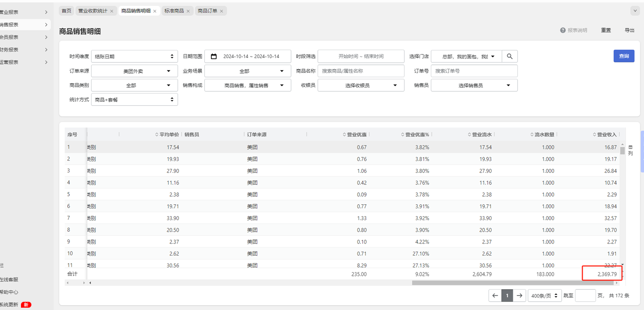Click the 导出 button
The width and height of the screenshot is (644, 310).
coord(629,30)
